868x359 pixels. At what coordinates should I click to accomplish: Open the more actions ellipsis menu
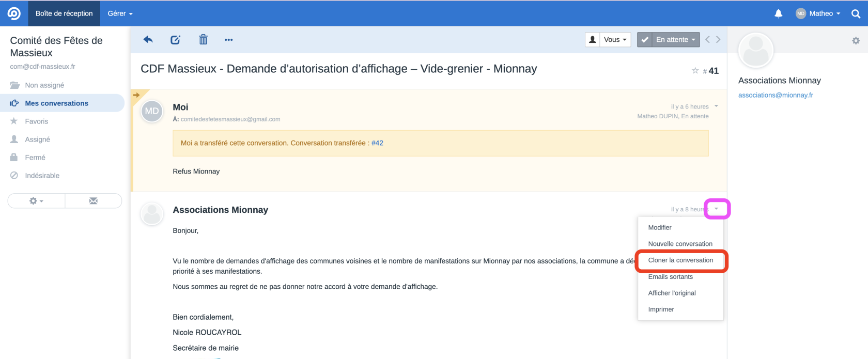[228, 40]
